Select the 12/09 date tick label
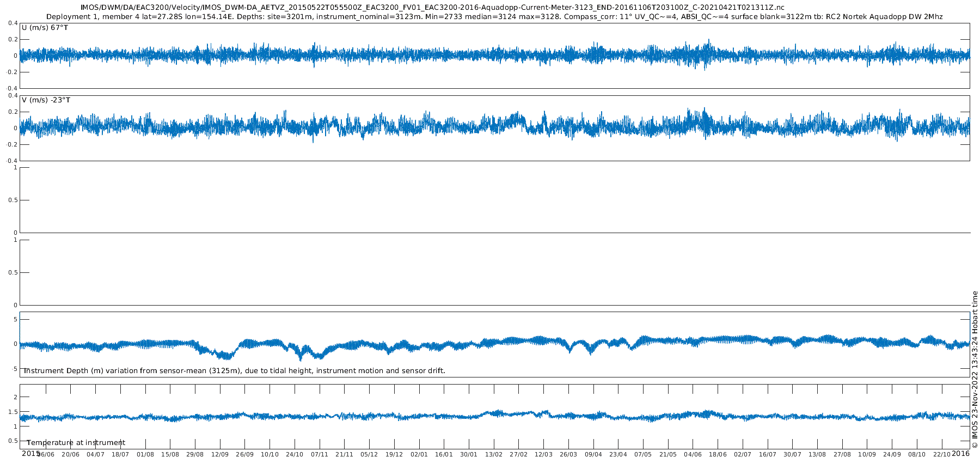This screenshot has height=463, width=980. coord(220,454)
